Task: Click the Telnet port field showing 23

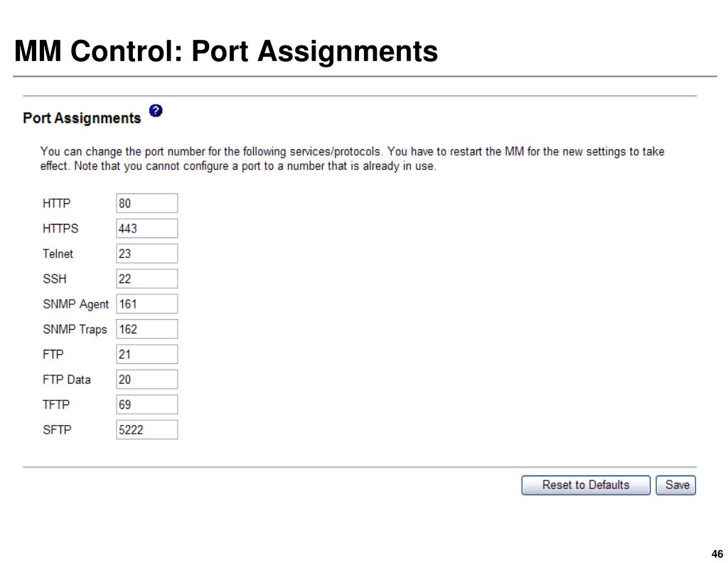Action: [146, 253]
